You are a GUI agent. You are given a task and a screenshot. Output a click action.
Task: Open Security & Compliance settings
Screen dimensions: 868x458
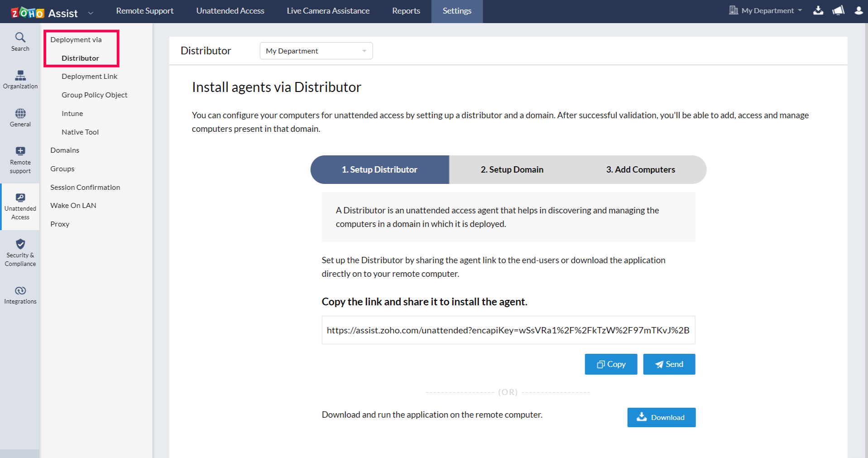tap(20, 252)
